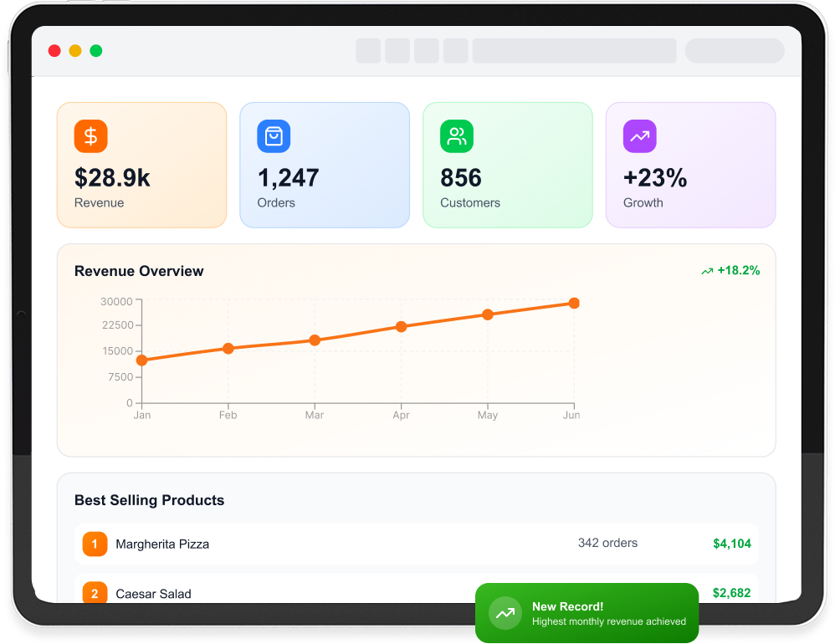835x644 pixels.
Task: Click the trend icon in New Record notification
Action: 505,613
